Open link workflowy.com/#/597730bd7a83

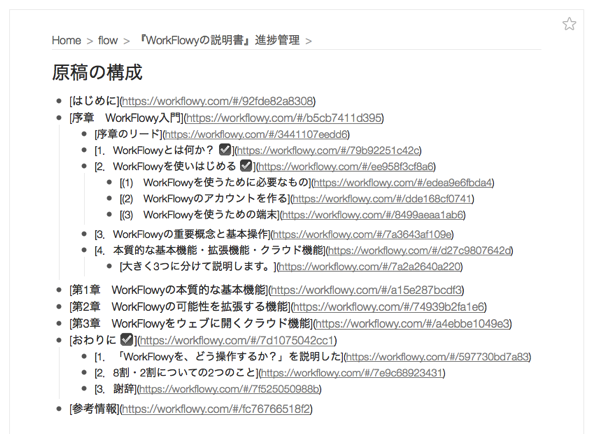click(437, 357)
